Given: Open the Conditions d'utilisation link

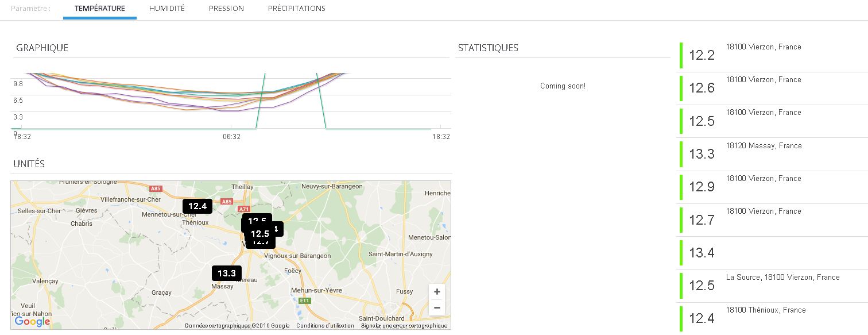Looking at the screenshot, I should tap(325, 326).
